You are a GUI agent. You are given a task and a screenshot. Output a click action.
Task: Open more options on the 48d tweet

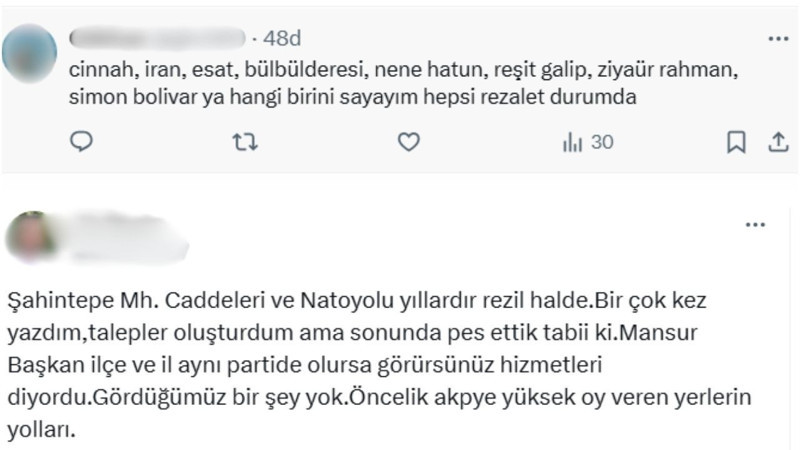pyautogui.click(x=778, y=38)
